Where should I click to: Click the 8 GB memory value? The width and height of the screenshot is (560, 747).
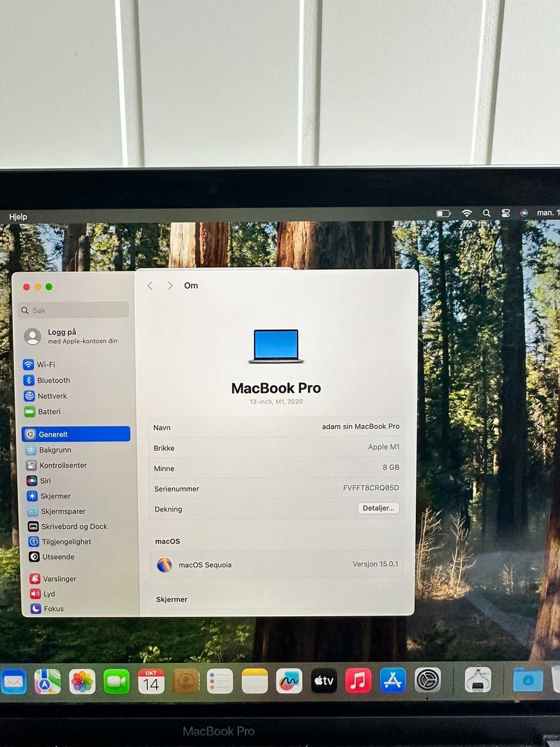391,467
